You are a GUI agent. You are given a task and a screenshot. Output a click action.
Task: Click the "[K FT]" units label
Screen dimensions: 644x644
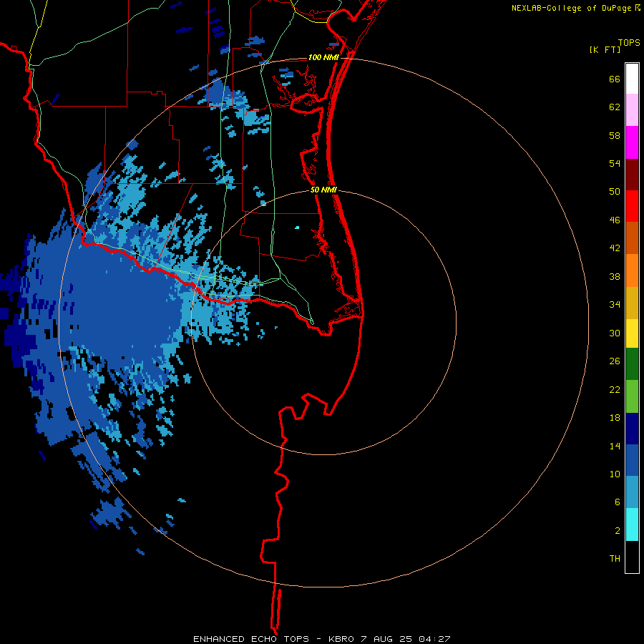tap(605, 49)
